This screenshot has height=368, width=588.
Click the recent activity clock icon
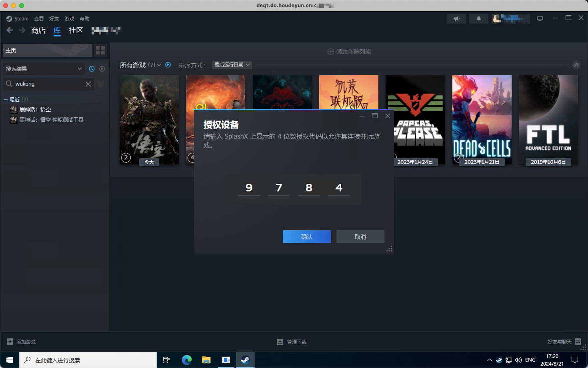tap(92, 69)
